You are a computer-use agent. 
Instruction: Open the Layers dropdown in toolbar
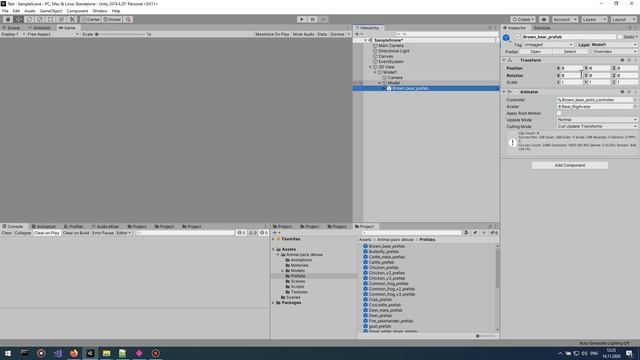point(594,19)
